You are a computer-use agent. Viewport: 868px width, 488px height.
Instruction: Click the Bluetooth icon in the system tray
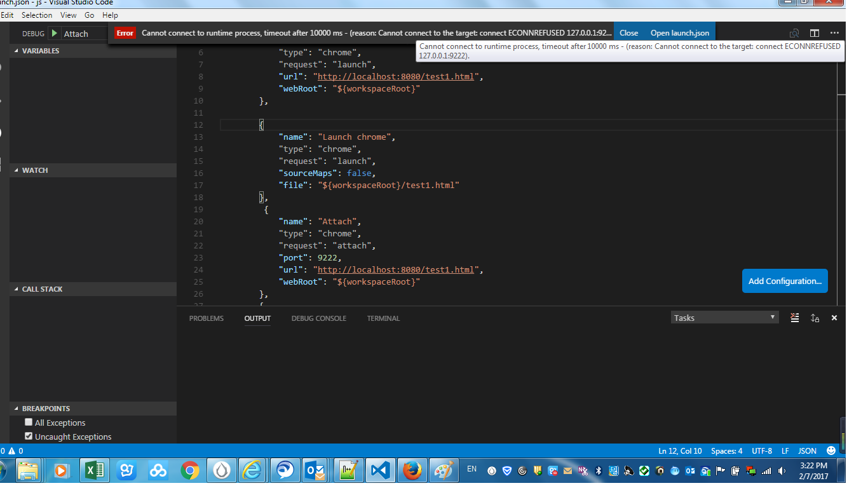pyautogui.click(x=598, y=471)
